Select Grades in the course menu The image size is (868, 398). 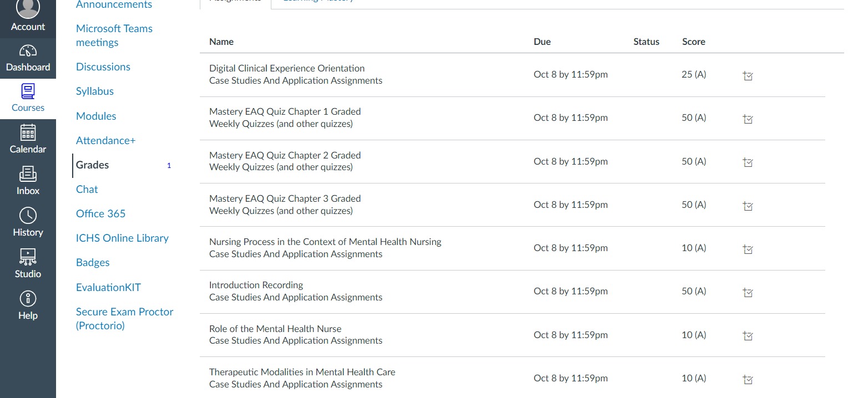[x=92, y=165]
